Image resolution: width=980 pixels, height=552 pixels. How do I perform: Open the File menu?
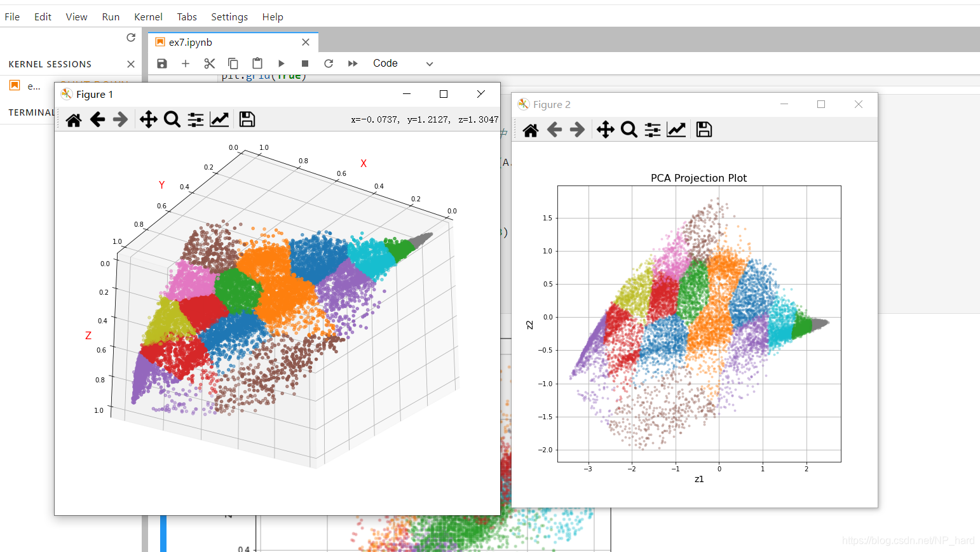click(12, 17)
